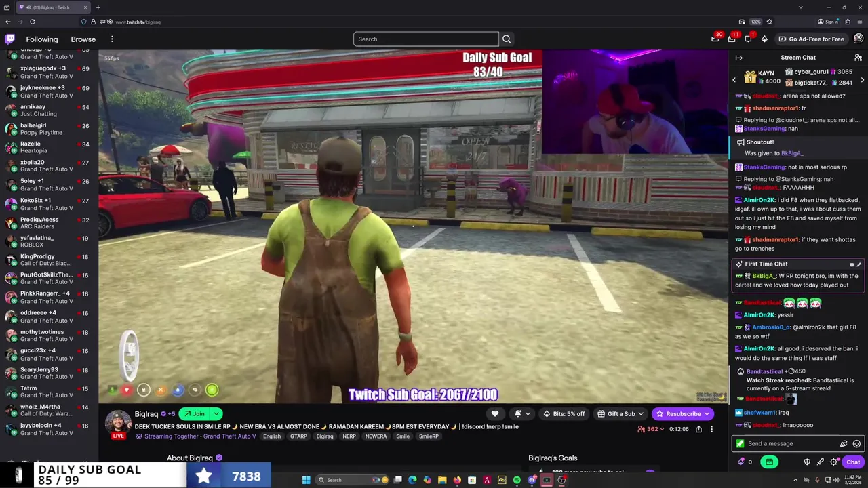Open Tetrm channel in sidebar
Image resolution: width=868 pixels, height=488 pixels.
click(x=49, y=392)
